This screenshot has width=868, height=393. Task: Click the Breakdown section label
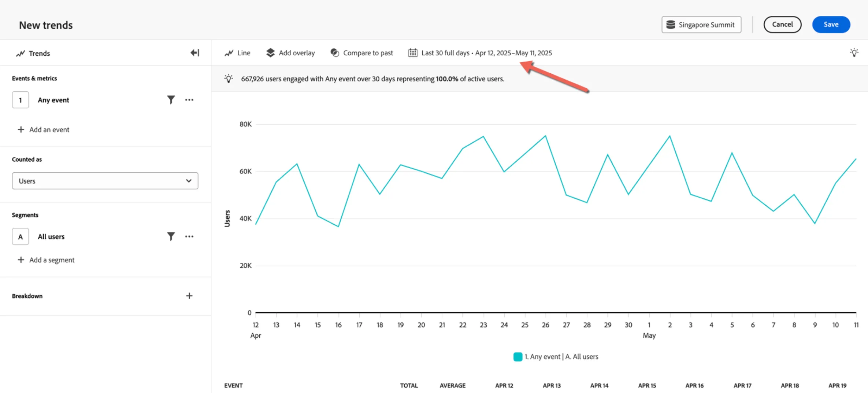(27, 296)
